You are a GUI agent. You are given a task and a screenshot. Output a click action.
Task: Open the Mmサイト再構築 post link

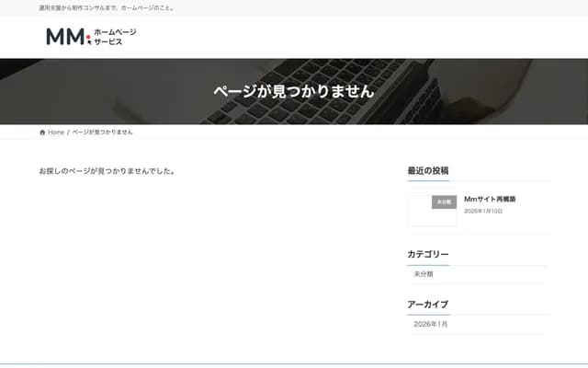490,199
